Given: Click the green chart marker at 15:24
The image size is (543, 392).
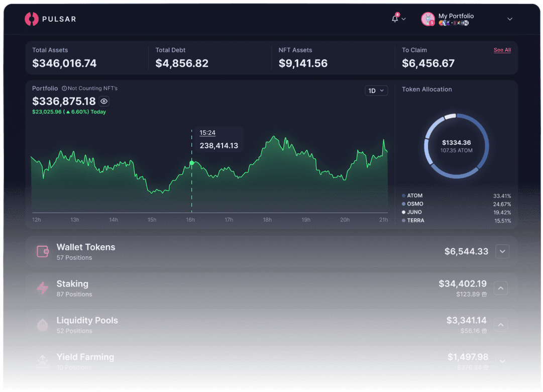Looking at the screenshot, I should [192, 163].
